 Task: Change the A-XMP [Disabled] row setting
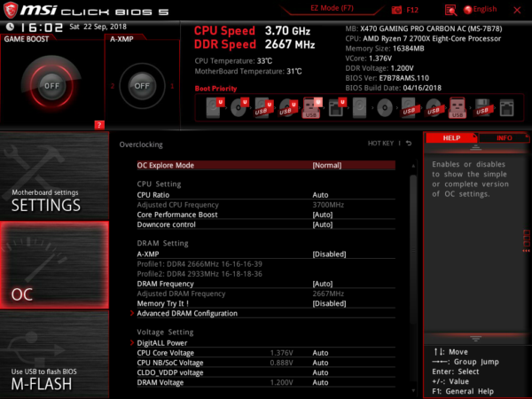pyautogui.click(x=266, y=254)
